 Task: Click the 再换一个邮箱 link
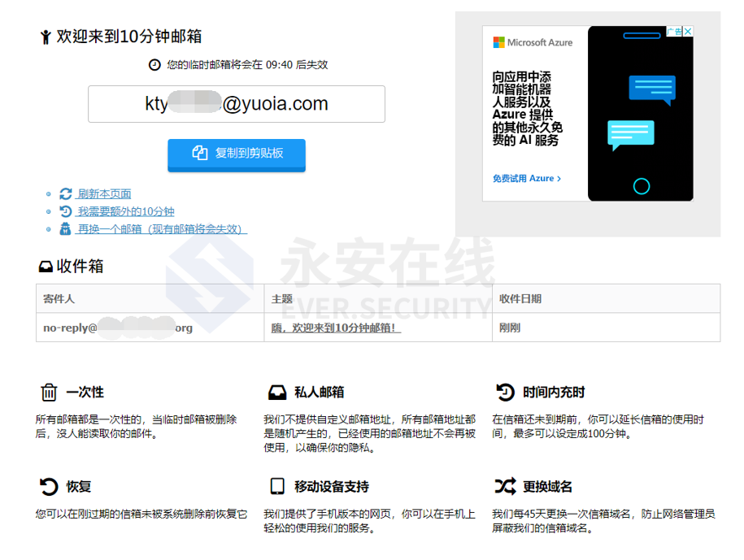click(162, 228)
